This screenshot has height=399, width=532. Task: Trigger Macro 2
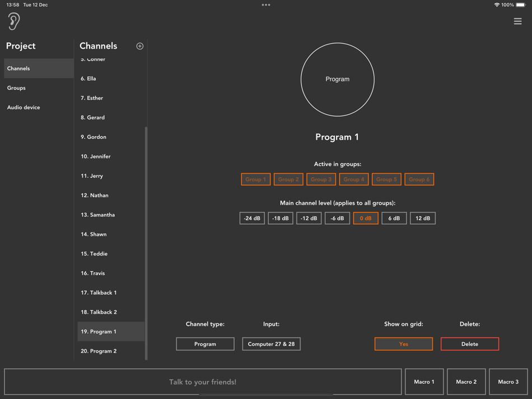466,382
